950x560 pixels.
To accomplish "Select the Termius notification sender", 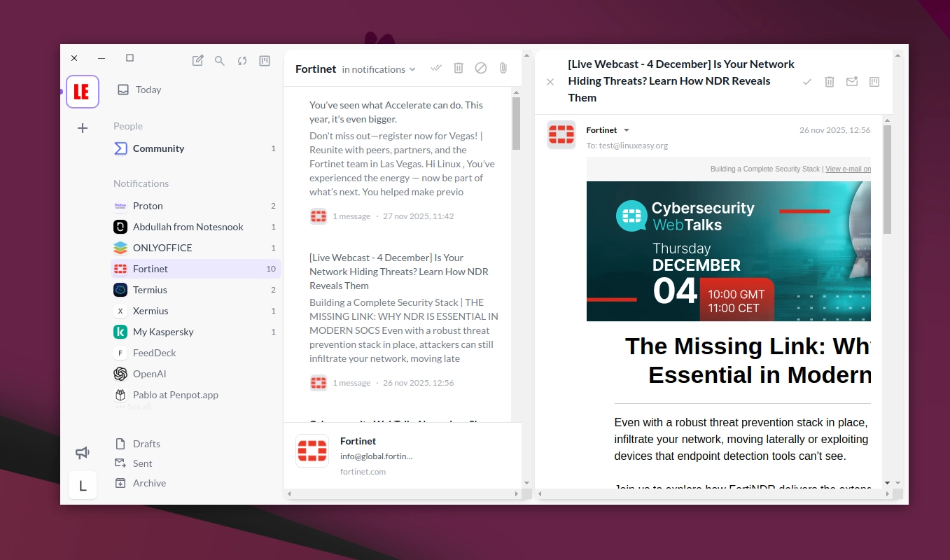I will 150,290.
